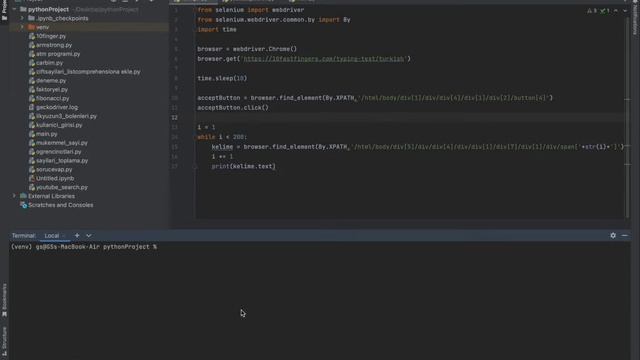Click 'browser = webdriver.Chrome()' line

(247, 49)
